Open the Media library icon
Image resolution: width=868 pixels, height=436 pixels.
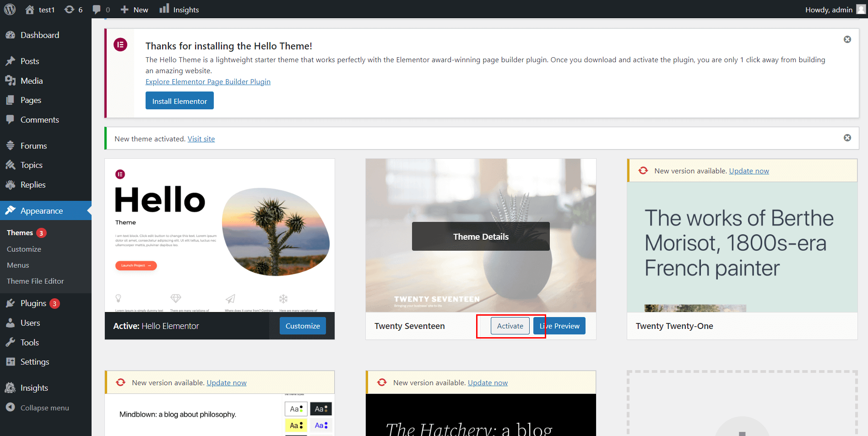[11, 81]
